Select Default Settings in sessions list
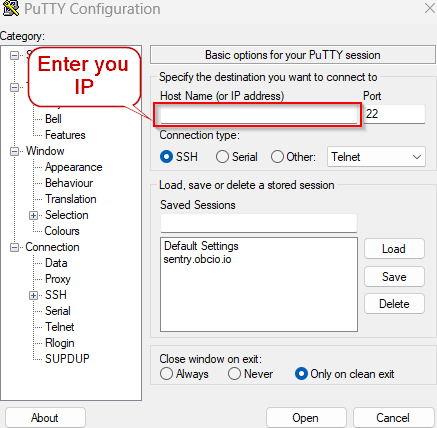Viewport: 437px width, 428px height. tap(201, 246)
